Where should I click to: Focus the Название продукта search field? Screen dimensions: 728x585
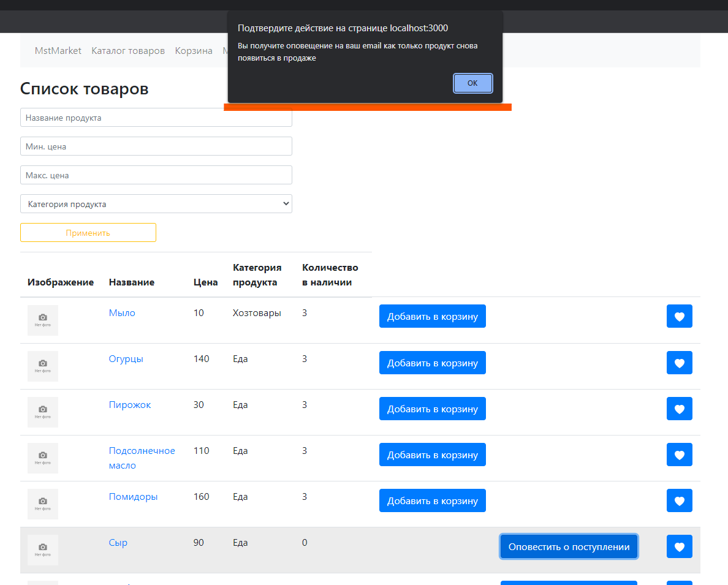156,118
